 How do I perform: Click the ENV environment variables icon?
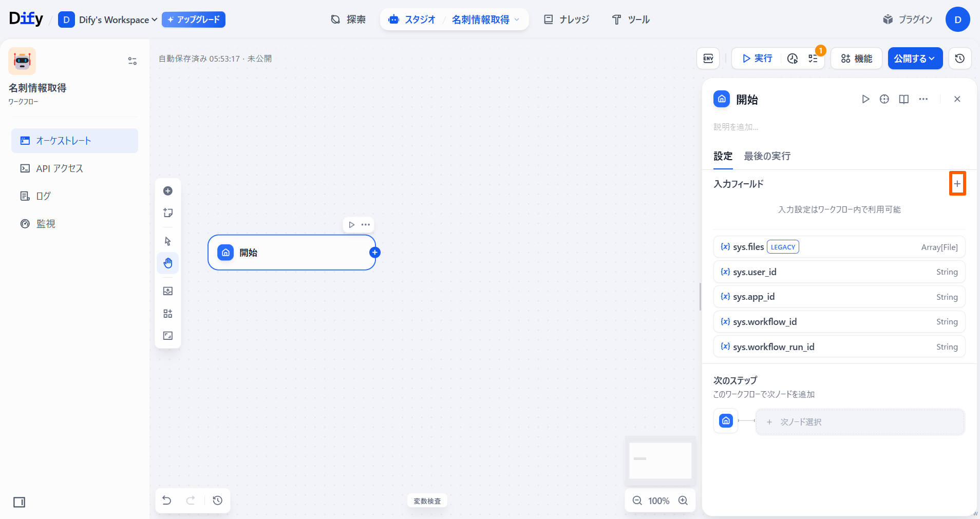[708, 59]
